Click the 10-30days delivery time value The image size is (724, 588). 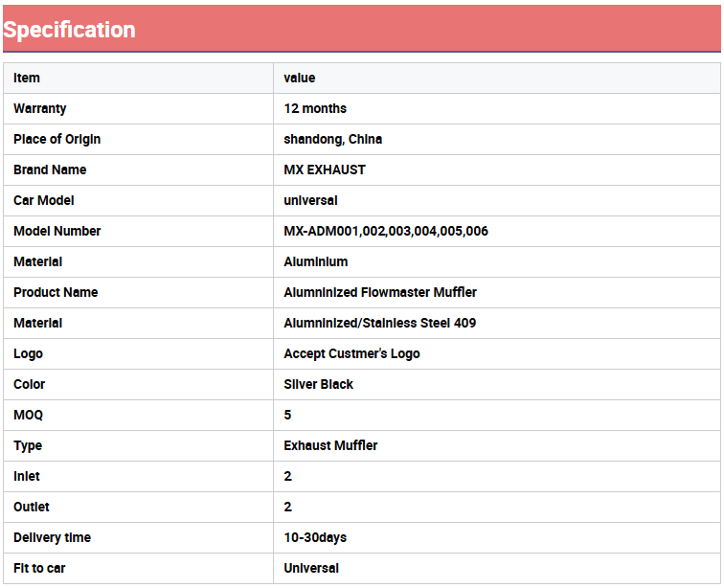tap(315, 537)
